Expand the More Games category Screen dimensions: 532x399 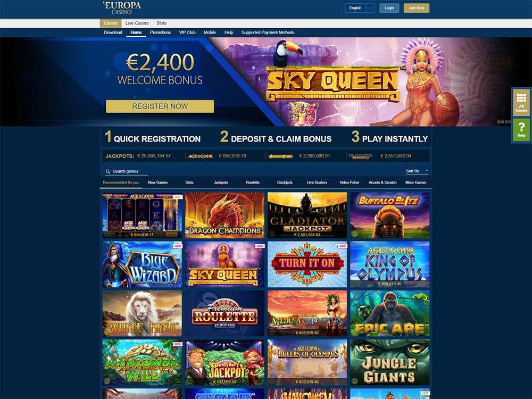415,182
